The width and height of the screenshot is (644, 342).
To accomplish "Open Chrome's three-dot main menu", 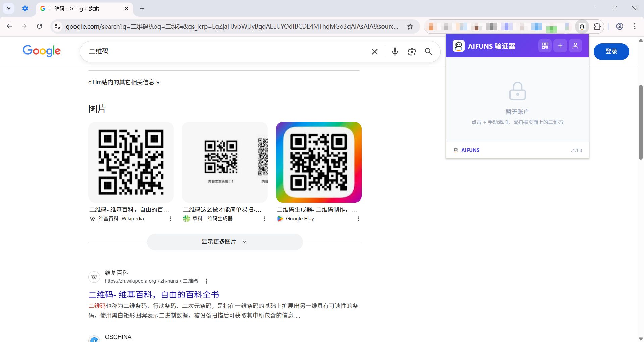I will pos(635,26).
